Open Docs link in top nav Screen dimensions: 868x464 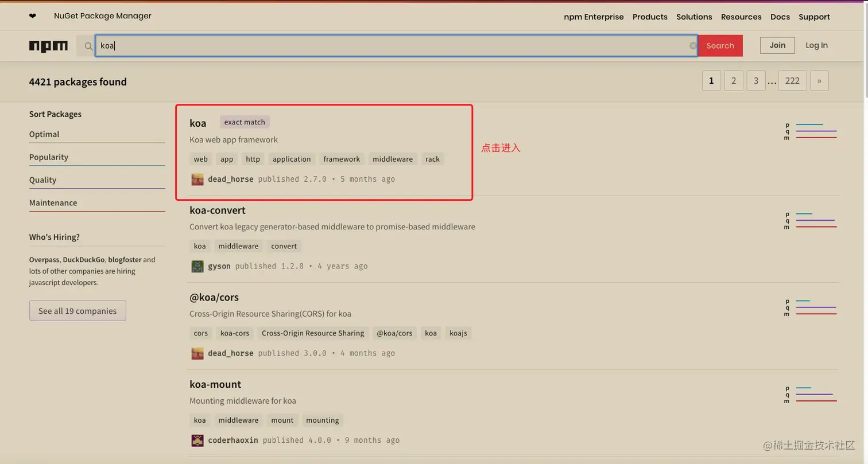(x=780, y=17)
